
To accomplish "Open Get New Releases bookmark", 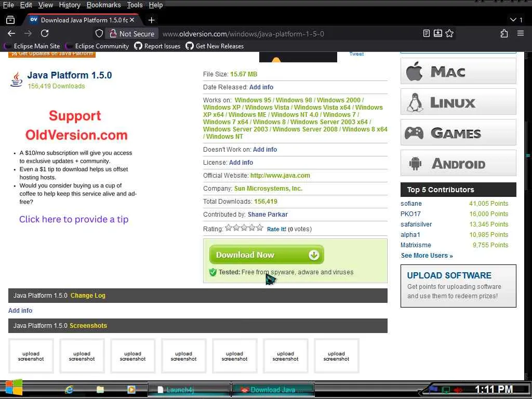I will tap(215, 46).
